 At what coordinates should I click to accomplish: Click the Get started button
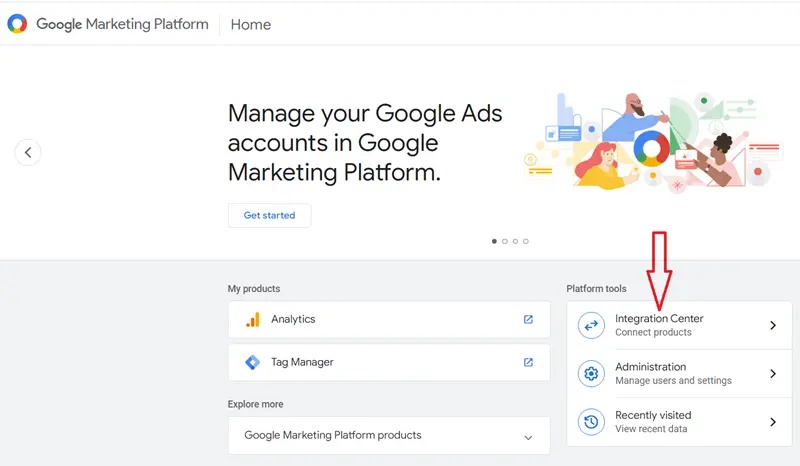click(x=269, y=215)
